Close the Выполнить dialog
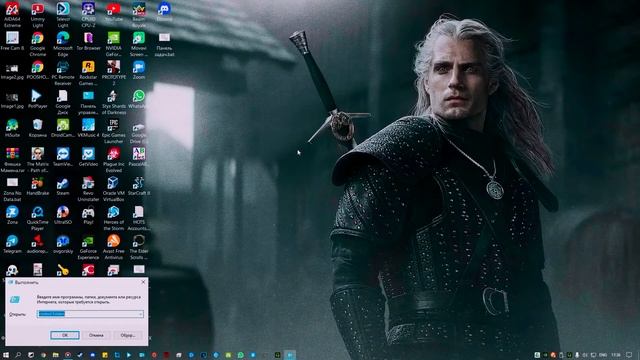Viewport: 640px width, 360px height. pos(143,282)
